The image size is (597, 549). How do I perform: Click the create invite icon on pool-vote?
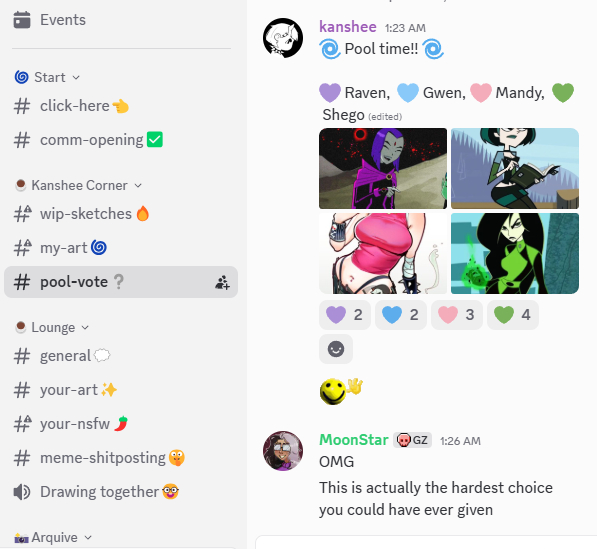pyautogui.click(x=222, y=282)
